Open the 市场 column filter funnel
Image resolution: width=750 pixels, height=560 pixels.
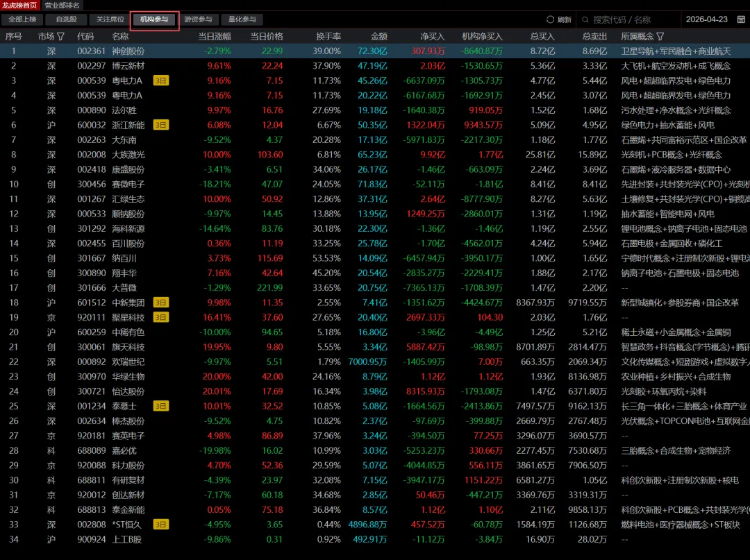click(x=60, y=36)
